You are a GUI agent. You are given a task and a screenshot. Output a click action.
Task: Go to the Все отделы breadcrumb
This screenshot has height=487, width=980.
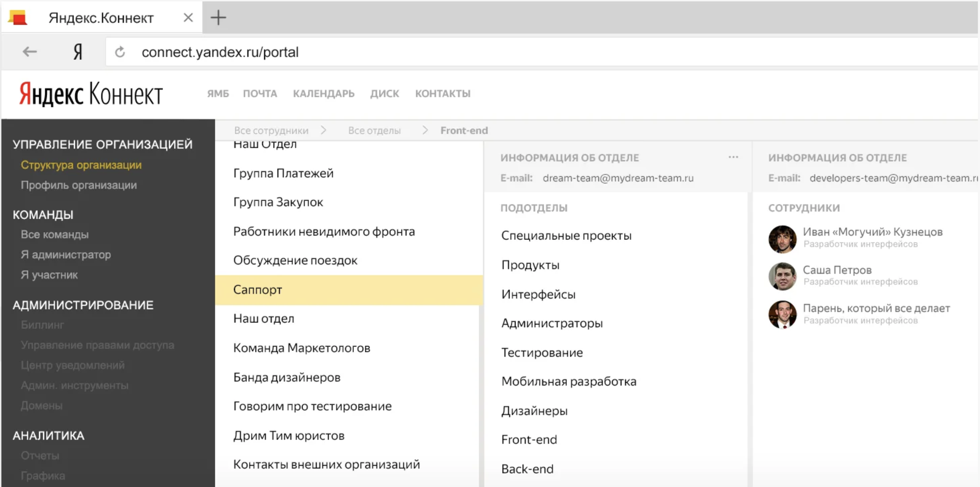click(x=374, y=130)
